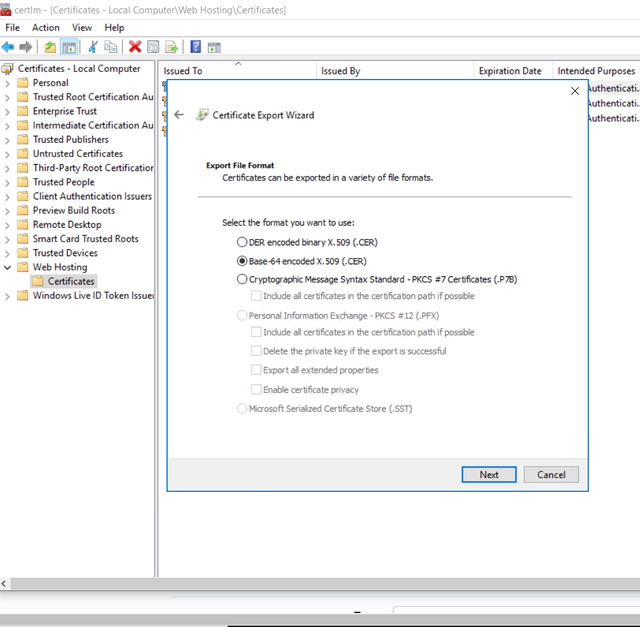Click the horizontal scrollbar left arrow
The image size is (640, 627).
point(4,584)
